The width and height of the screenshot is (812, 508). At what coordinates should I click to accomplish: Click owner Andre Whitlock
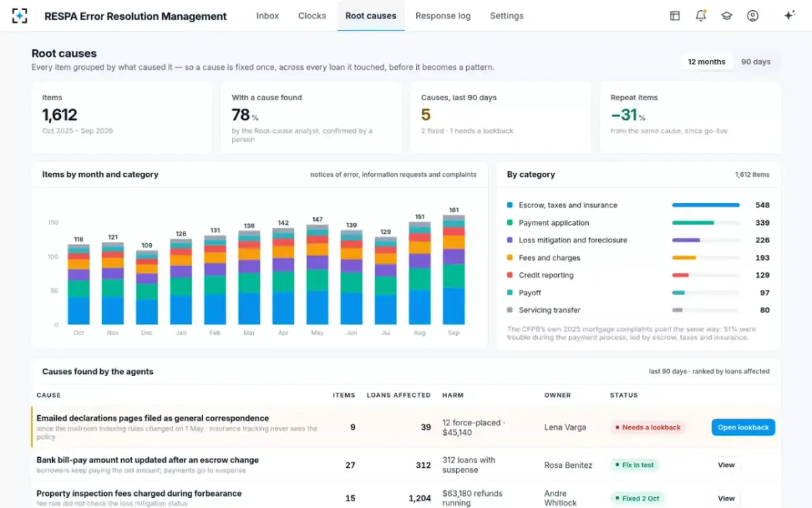point(561,499)
